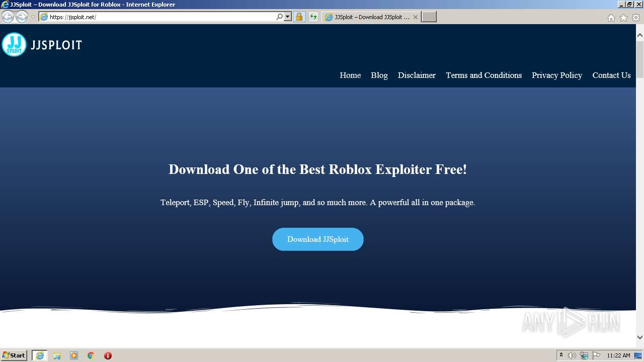Open Favorites star icon

[623, 18]
